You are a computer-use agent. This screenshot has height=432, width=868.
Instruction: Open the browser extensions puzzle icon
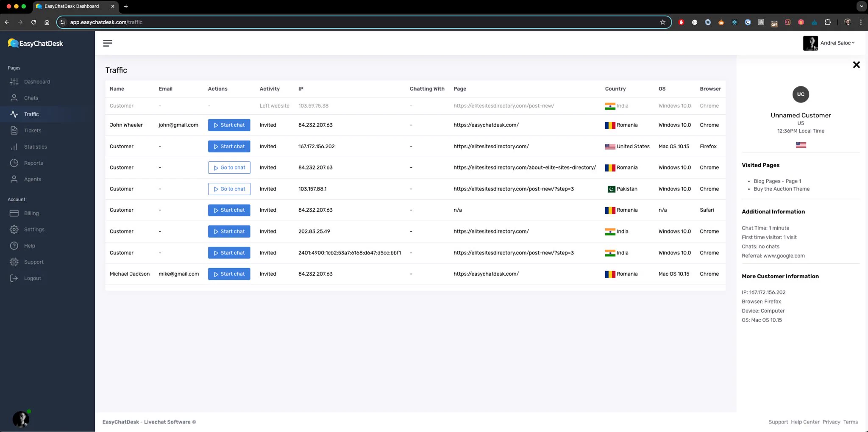827,22
